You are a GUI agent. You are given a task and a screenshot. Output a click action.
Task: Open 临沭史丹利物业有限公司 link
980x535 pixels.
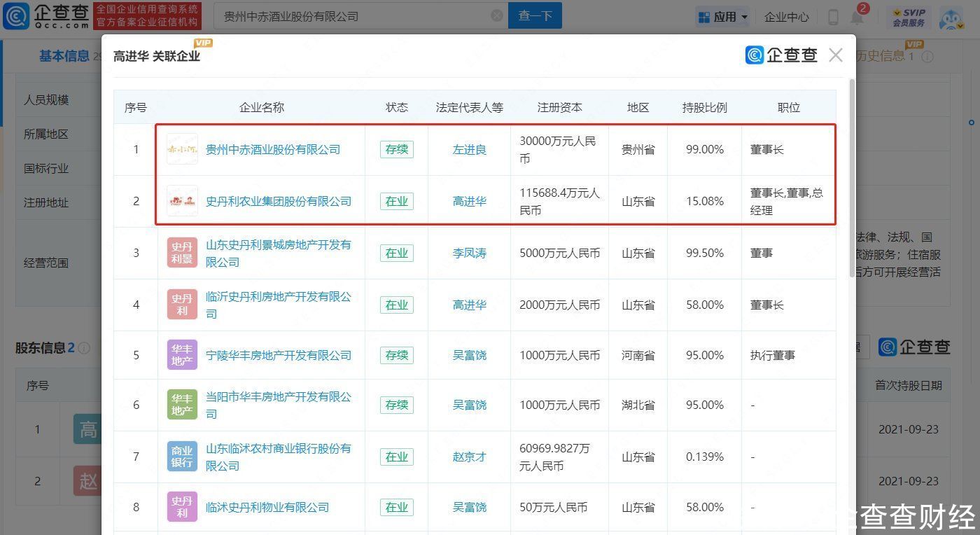267,507
